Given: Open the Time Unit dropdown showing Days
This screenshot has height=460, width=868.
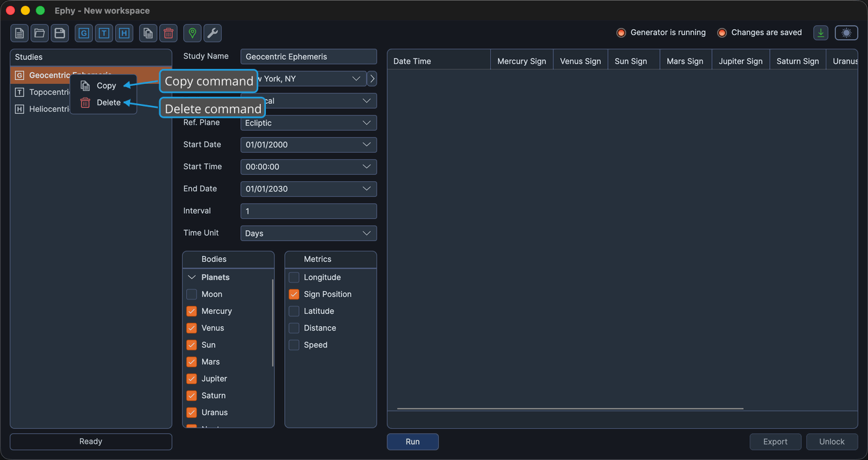Looking at the screenshot, I should (x=309, y=233).
